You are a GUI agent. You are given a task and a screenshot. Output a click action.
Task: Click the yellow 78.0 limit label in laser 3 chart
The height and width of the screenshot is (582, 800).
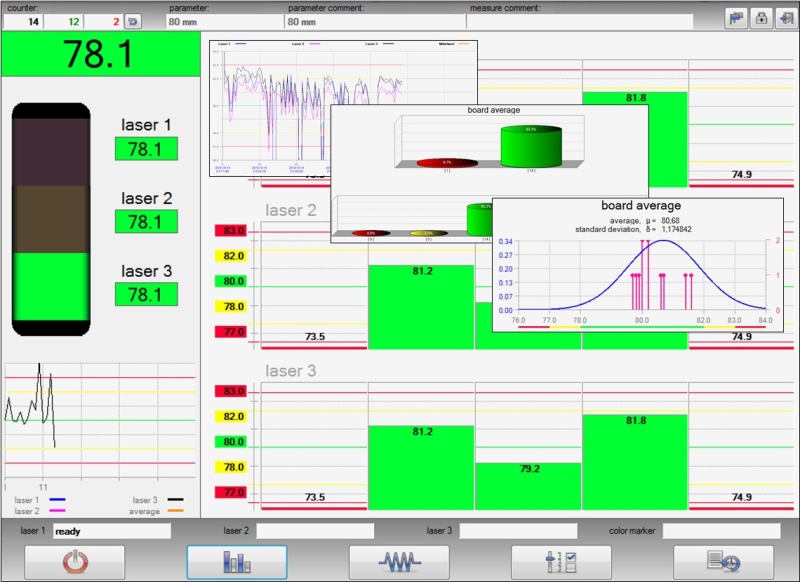click(x=231, y=467)
